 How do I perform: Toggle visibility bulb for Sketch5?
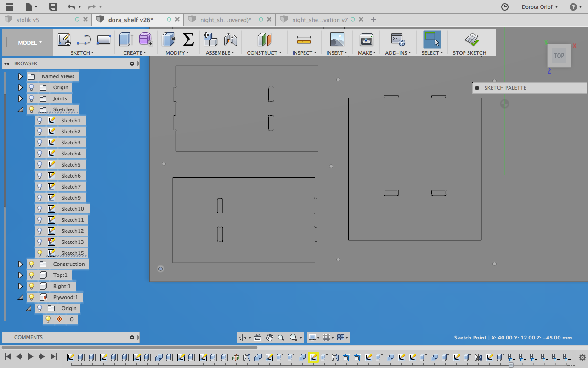point(40,165)
